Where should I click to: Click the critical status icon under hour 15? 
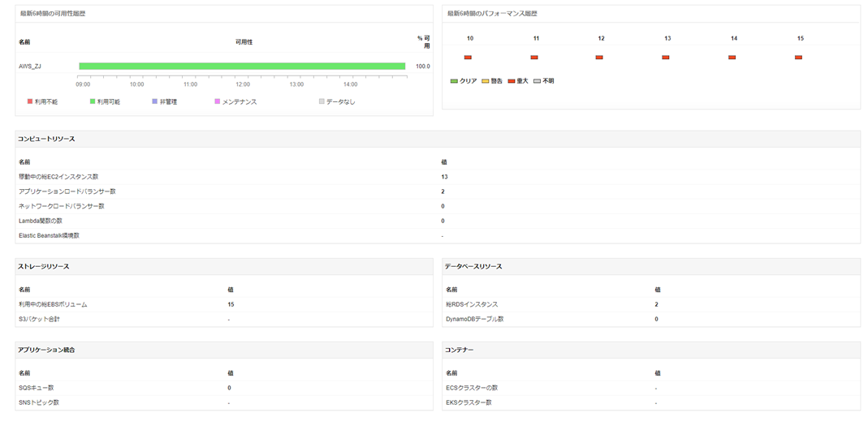(799, 58)
